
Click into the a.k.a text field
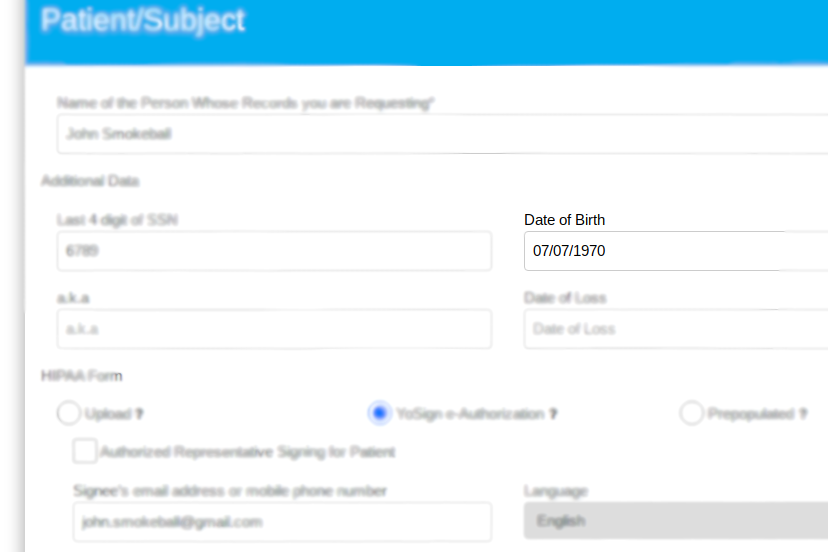pyautogui.click(x=274, y=329)
